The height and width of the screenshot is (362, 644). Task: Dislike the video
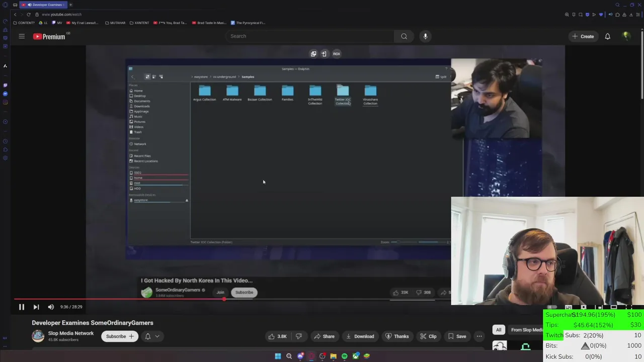298,336
